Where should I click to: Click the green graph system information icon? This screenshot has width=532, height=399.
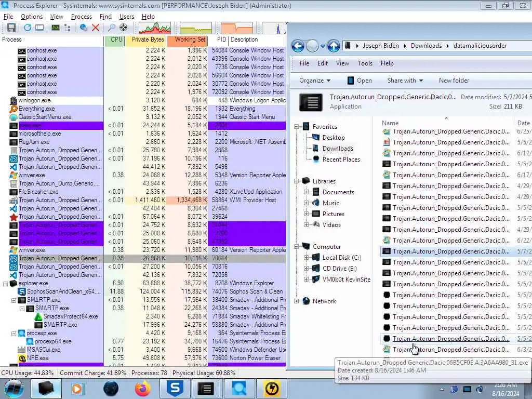[x=56, y=28]
